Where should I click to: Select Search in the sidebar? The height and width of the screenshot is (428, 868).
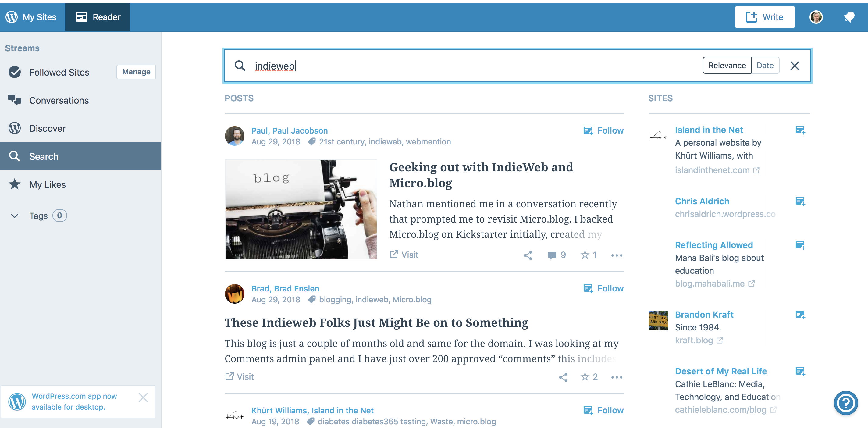tap(80, 156)
